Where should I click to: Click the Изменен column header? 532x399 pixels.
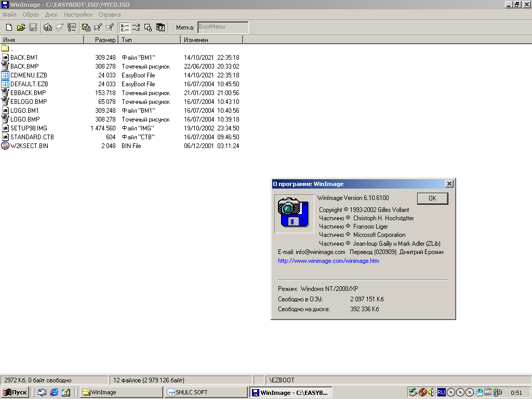[212, 39]
